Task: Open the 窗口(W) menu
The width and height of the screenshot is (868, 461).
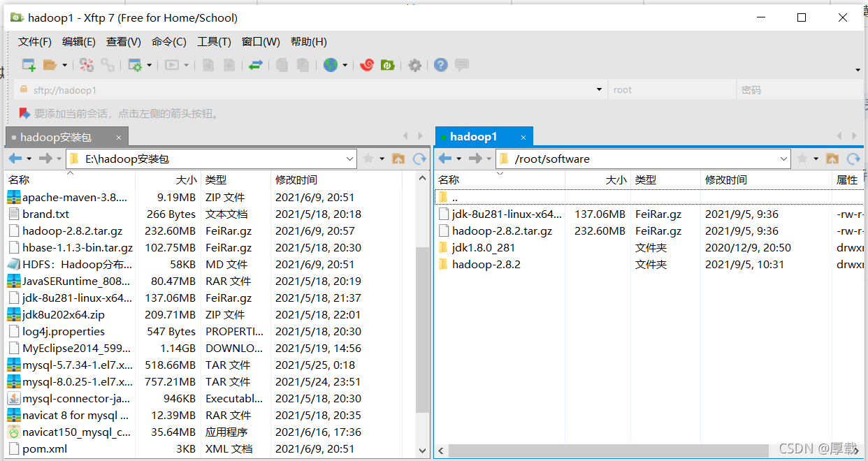Action: tap(261, 42)
